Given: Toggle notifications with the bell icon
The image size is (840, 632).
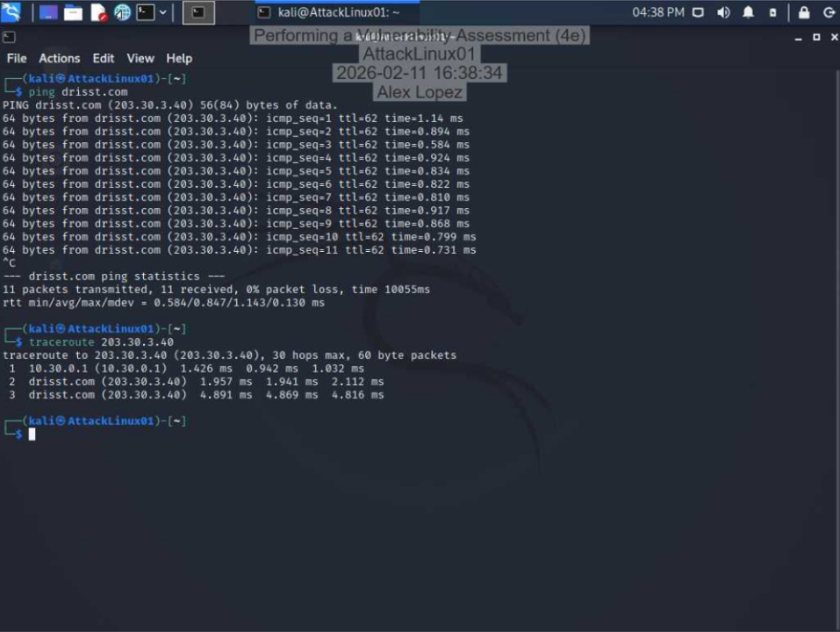Looking at the screenshot, I should (x=748, y=12).
